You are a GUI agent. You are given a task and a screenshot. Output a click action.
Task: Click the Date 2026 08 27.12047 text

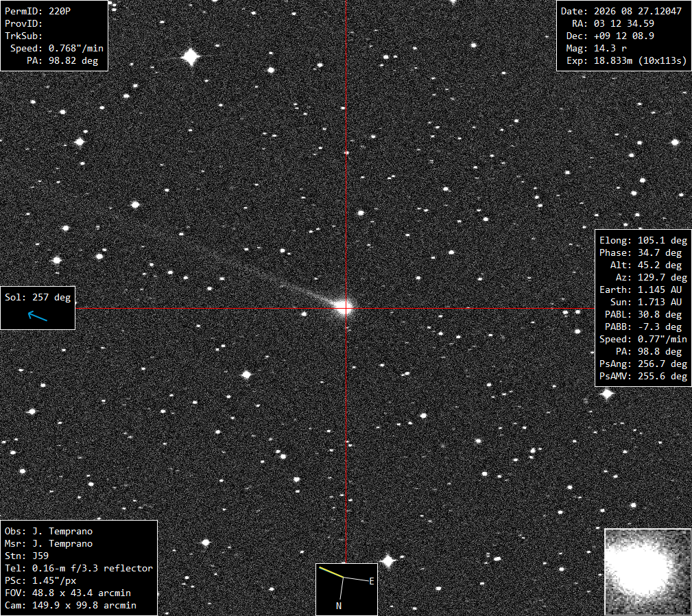click(621, 11)
